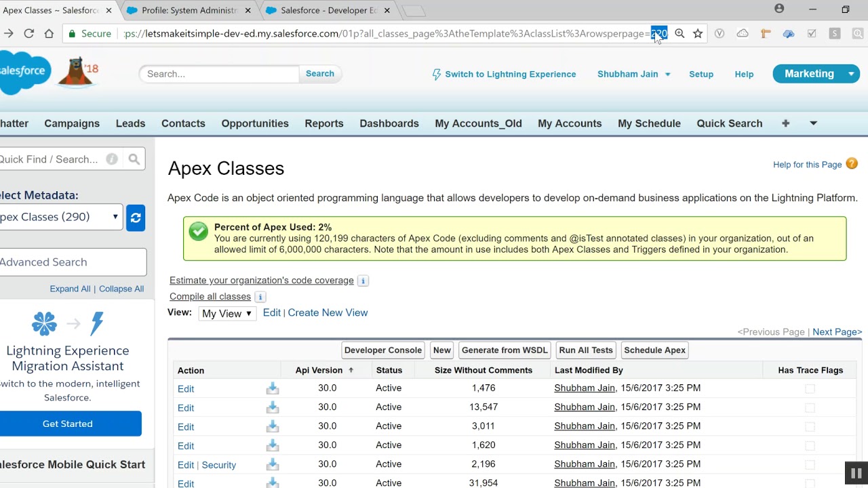868x488 pixels.
Task: Click the cloud extension icon in toolbar
Action: point(743,33)
